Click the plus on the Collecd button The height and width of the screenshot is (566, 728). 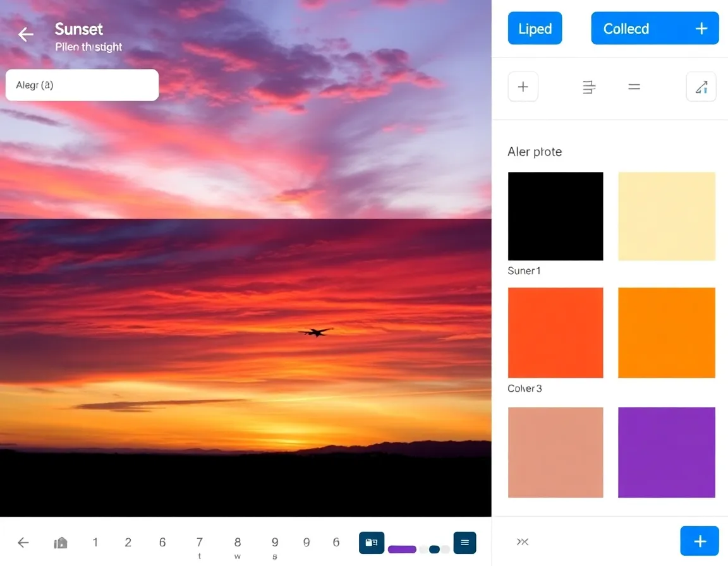pyautogui.click(x=701, y=29)
